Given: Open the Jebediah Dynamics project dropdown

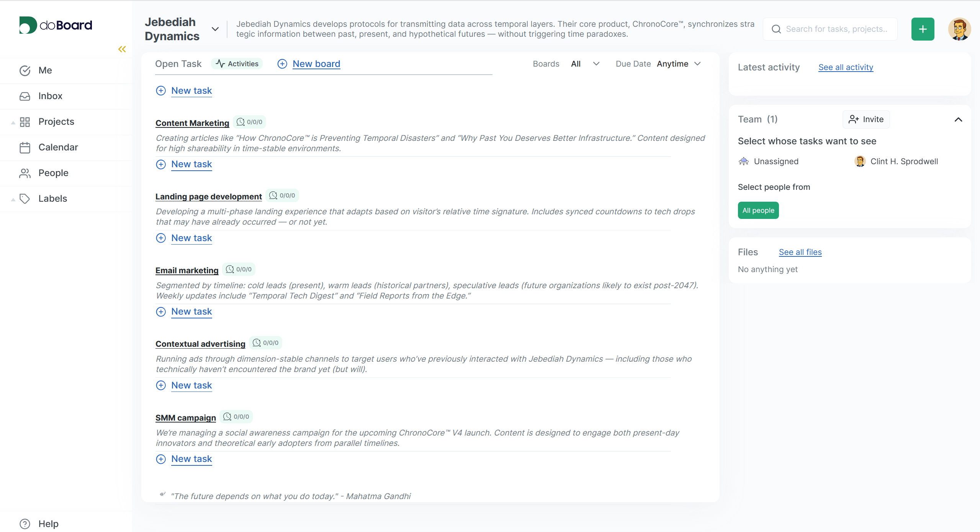Looking at the screenshot, I should click(x=215, y=29).
